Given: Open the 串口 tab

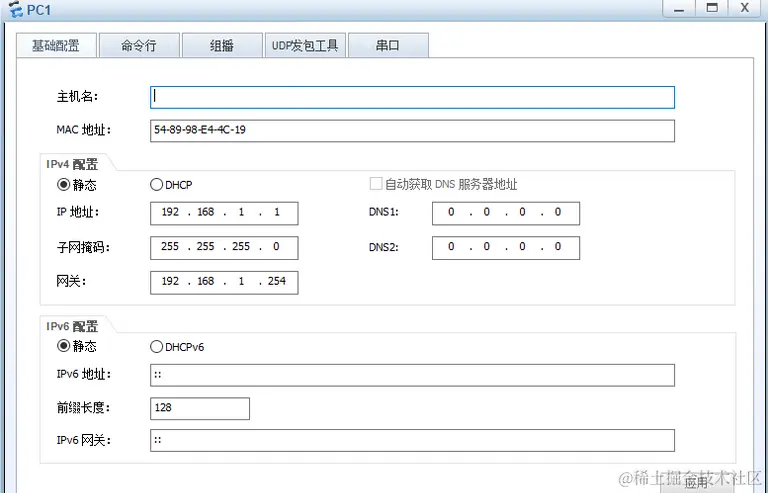Looking at the screenshot, I should (388, 46).
